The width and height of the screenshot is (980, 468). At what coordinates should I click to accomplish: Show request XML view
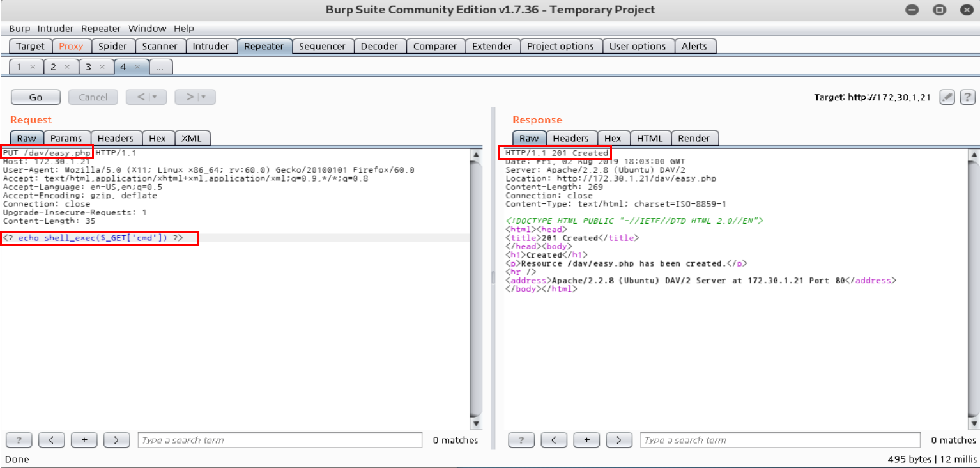[192, 138]
